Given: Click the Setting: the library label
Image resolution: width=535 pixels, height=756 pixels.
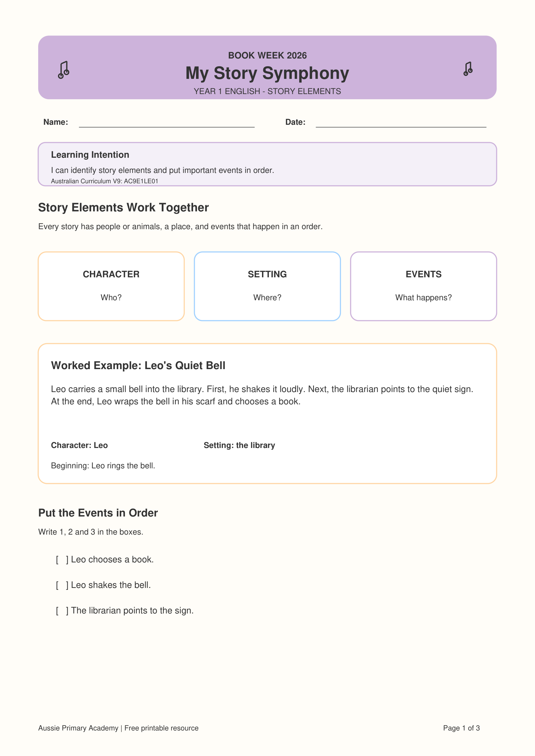Looking at the screenshot, I should 239,445.
